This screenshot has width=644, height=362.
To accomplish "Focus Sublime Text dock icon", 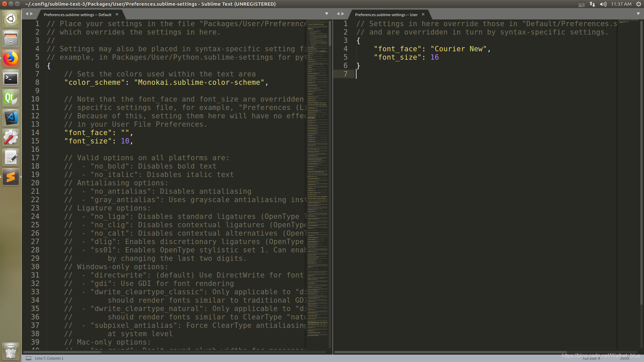I will tap(11, 177).
